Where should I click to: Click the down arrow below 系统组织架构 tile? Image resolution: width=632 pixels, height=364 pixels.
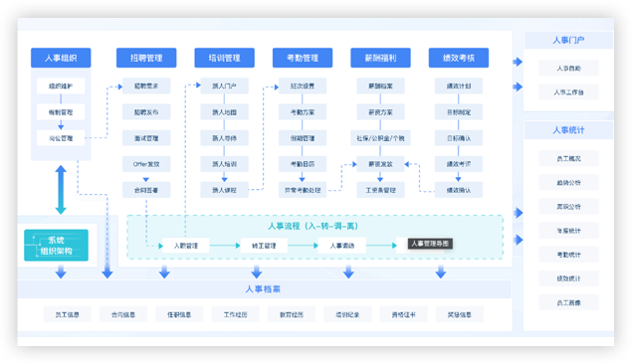[61, 272]
